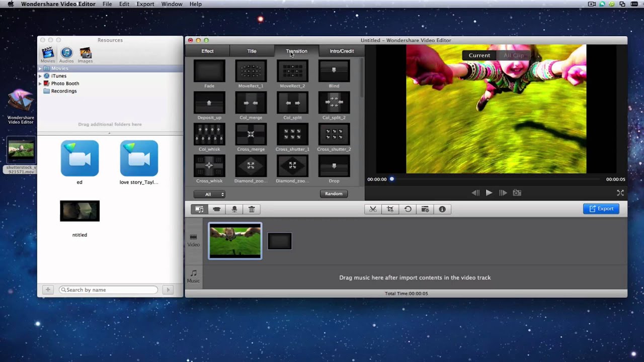Open the Edit menu
This screenshot has height=362, width=644.
124,4
